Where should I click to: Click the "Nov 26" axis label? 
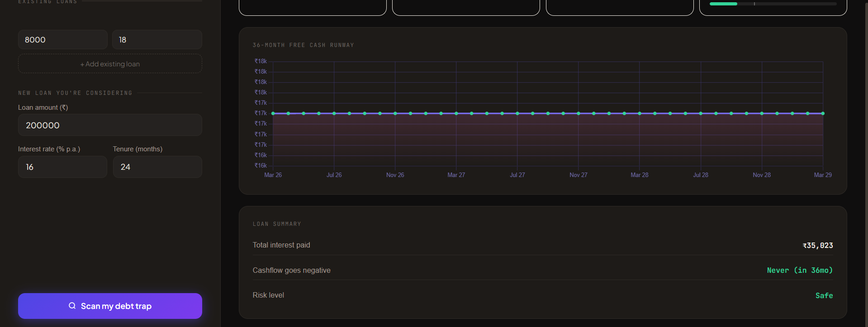pyautogui.click(x=395, y=175)
